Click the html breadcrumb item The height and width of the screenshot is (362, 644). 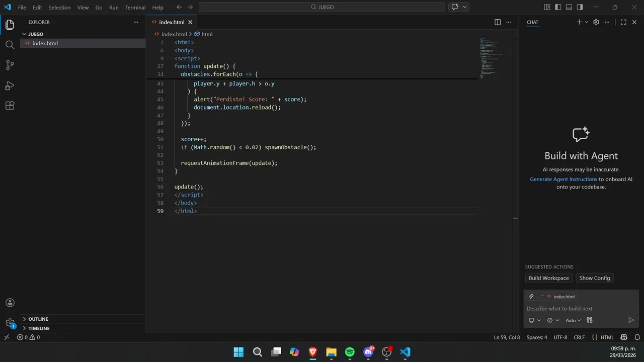(203, 34)
